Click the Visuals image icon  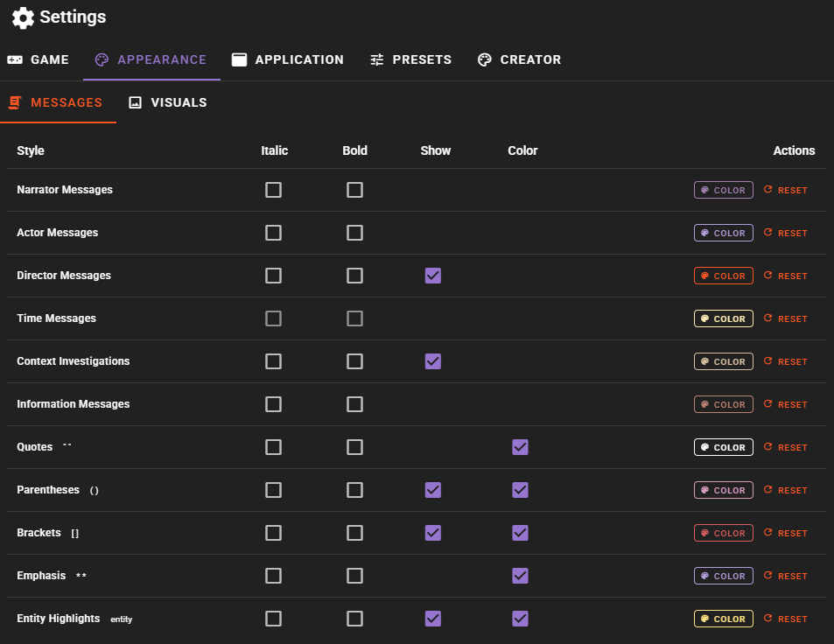(x=135, y=102)
